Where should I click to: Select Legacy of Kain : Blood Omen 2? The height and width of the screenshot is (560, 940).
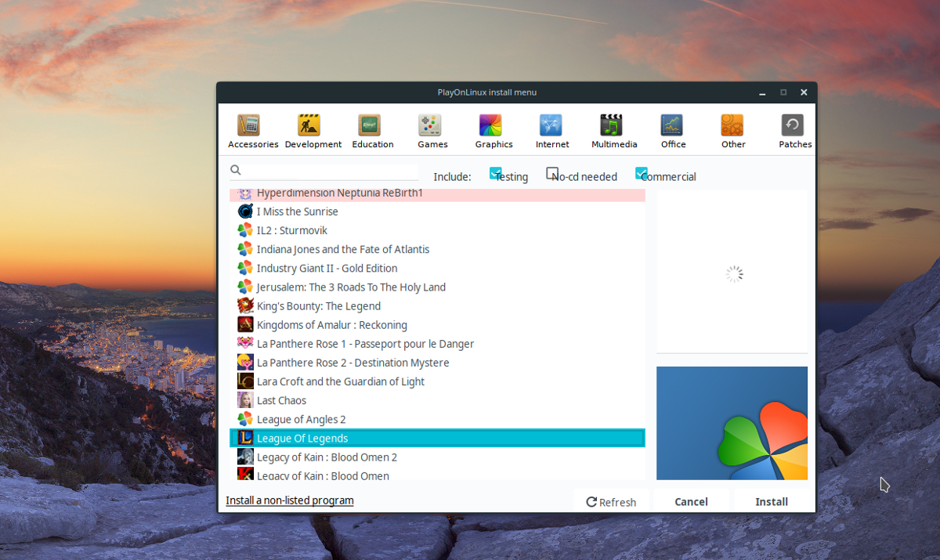pyautogui.click(x=437, y=457)
